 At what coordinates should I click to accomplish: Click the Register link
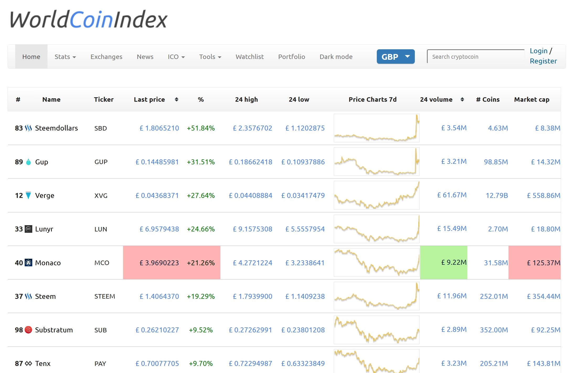pos(543,61)
